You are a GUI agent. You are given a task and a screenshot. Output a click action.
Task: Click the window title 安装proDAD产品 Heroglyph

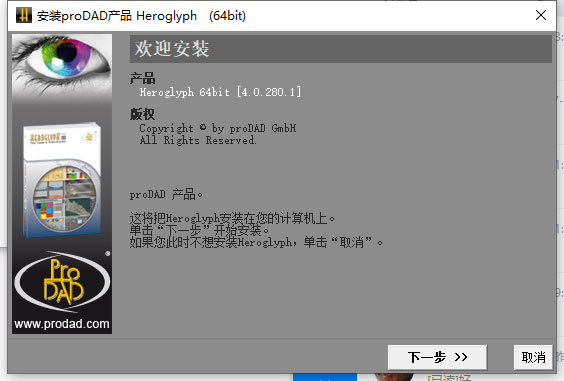coord(141,16)
